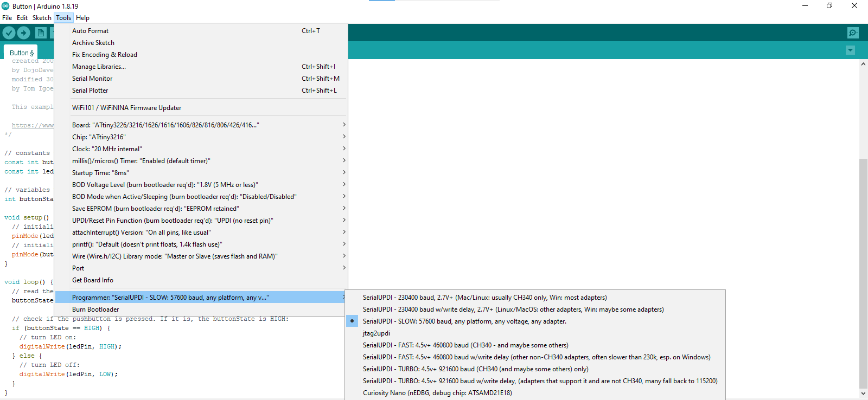868x400 pixels.
Task: Expand the Board ATtiny3226 submenu
Action: click(x=201, y=125)
